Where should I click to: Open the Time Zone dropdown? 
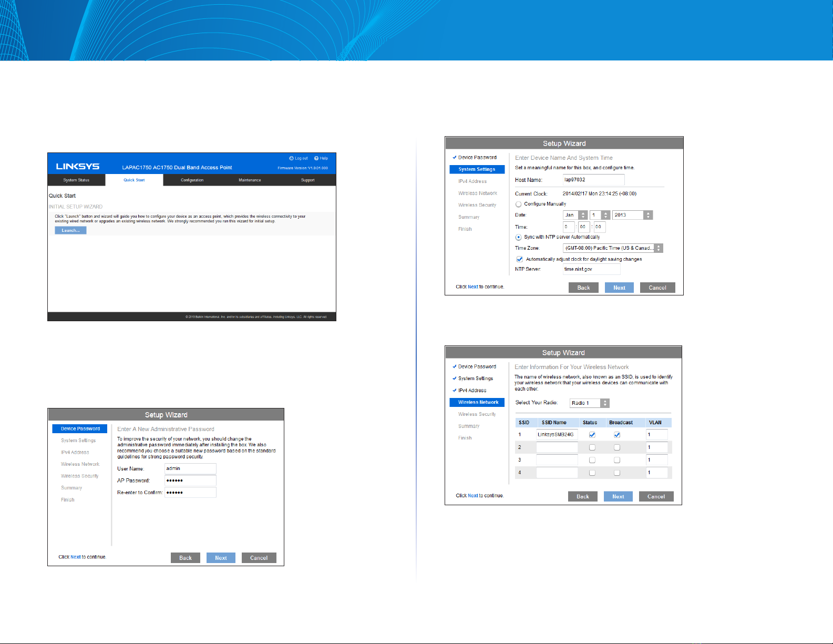612,248
